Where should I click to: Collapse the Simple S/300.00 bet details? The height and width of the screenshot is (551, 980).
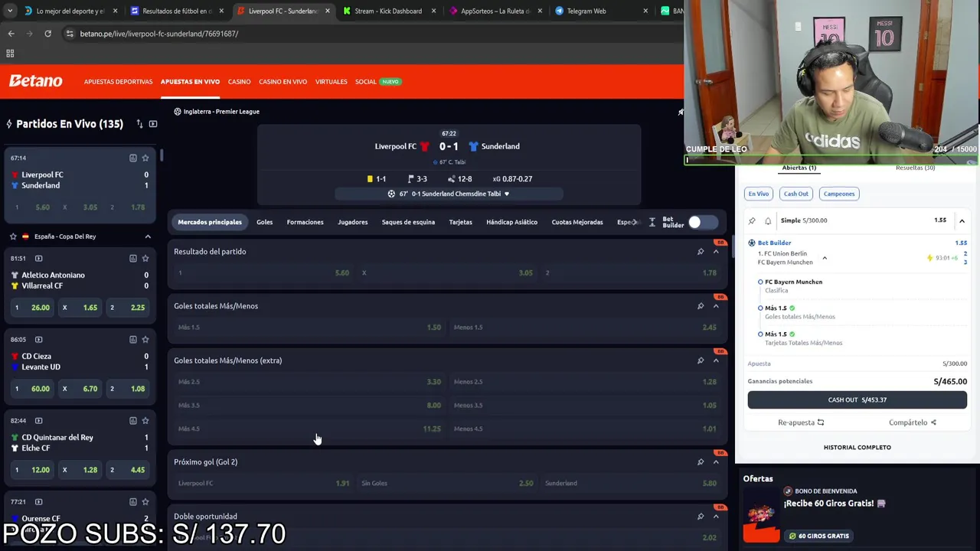[x=962, y=220]
